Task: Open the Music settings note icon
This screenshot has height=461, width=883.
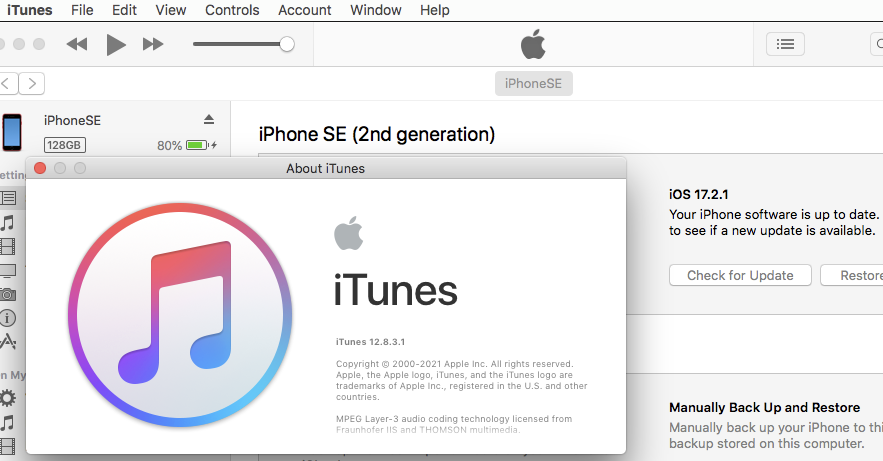Action: tap(8, 223)
